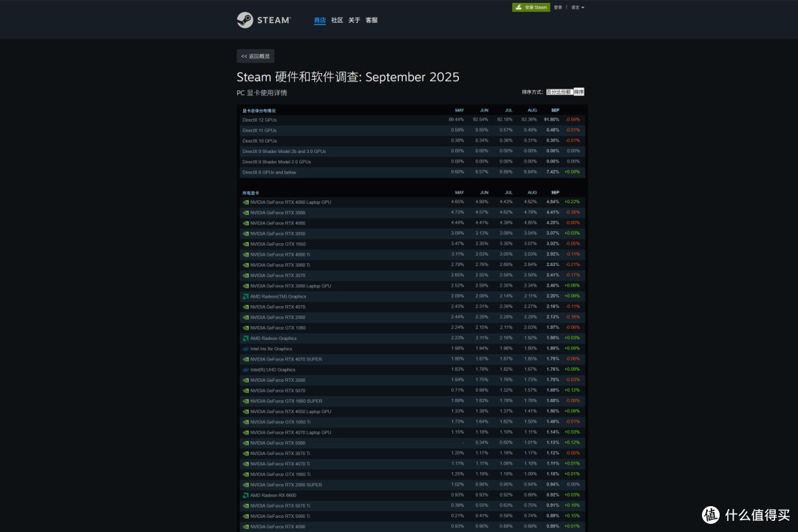Click the NVIDIA icon beside RTX 4060 Ti

click(246, 254)
